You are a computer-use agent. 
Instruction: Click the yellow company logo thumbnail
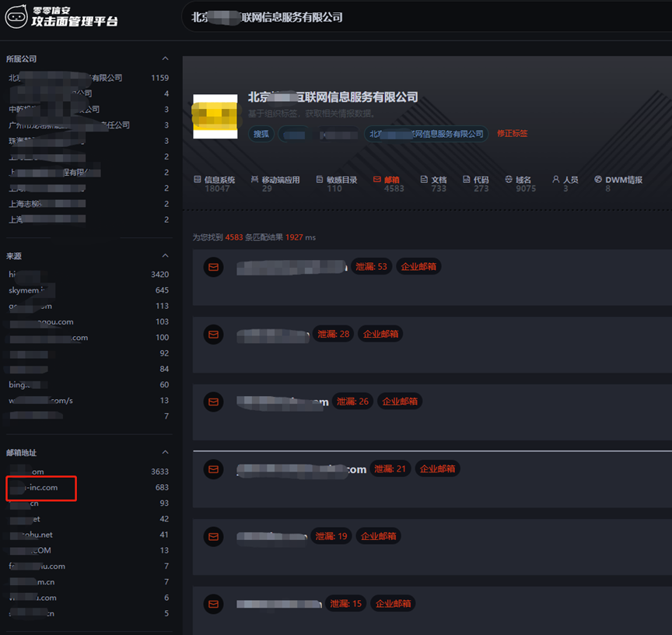(215, 117)
